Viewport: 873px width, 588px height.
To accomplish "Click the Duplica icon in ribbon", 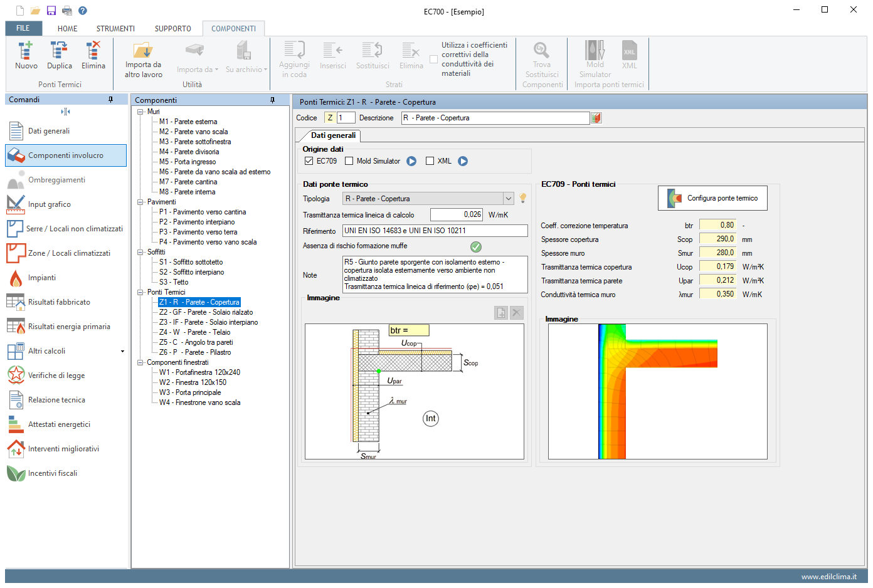I will (60, 51).
